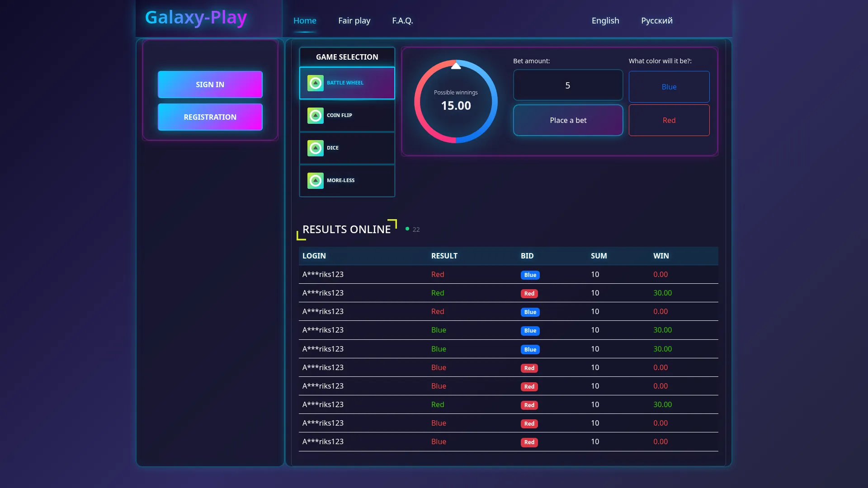Click the blue half of the wheel

coord(495,102)
